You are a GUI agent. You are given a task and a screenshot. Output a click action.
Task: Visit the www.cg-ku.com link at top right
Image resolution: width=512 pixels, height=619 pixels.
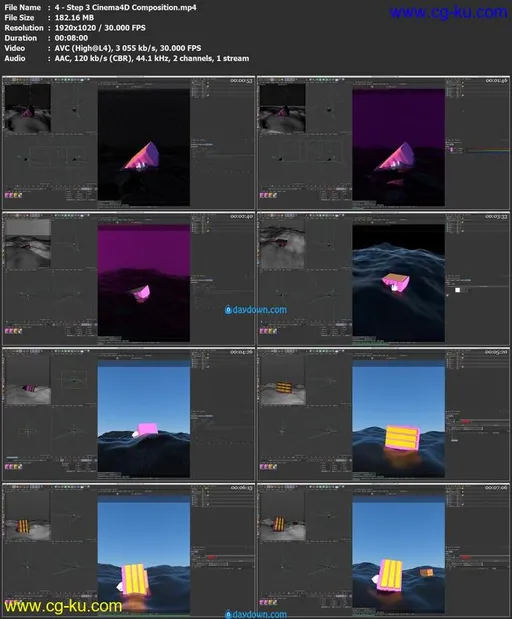coord(448,12)
